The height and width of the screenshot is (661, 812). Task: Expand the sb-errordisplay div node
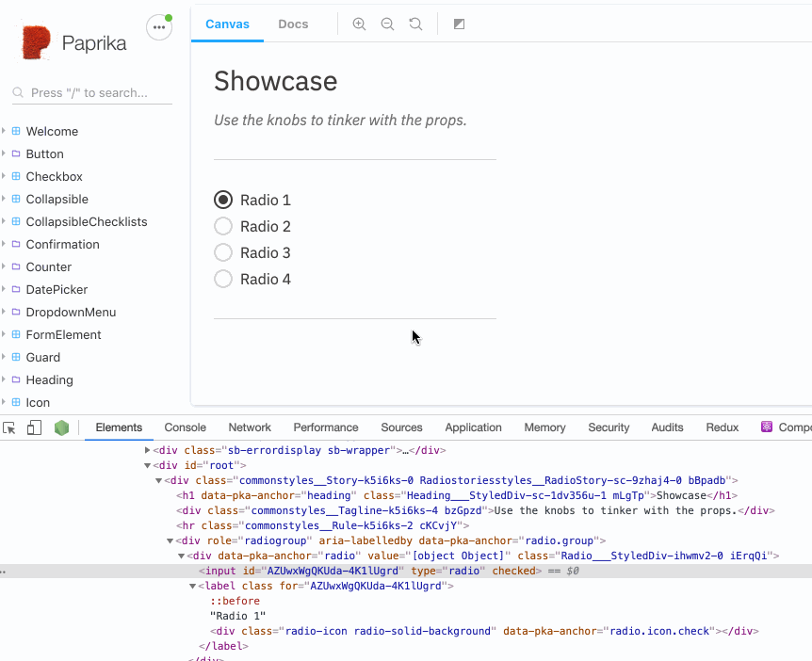click(147, 450)
